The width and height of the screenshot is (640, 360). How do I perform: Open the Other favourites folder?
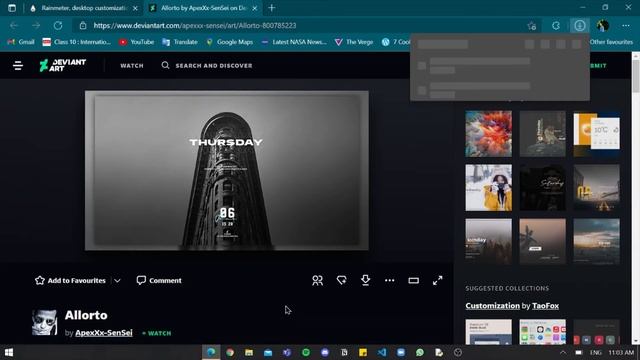click(611, 42)
